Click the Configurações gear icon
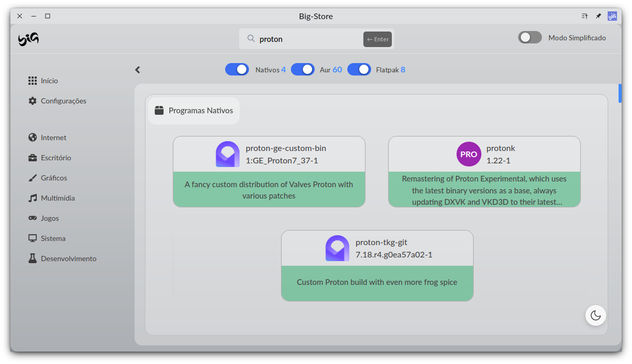 (33, 101)
